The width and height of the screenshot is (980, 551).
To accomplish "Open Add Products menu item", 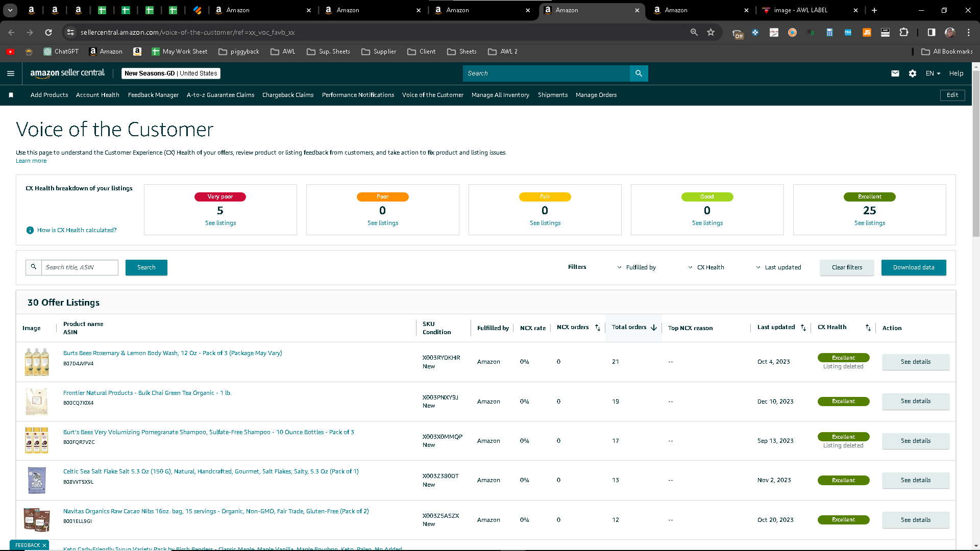I will coord(49,95).
